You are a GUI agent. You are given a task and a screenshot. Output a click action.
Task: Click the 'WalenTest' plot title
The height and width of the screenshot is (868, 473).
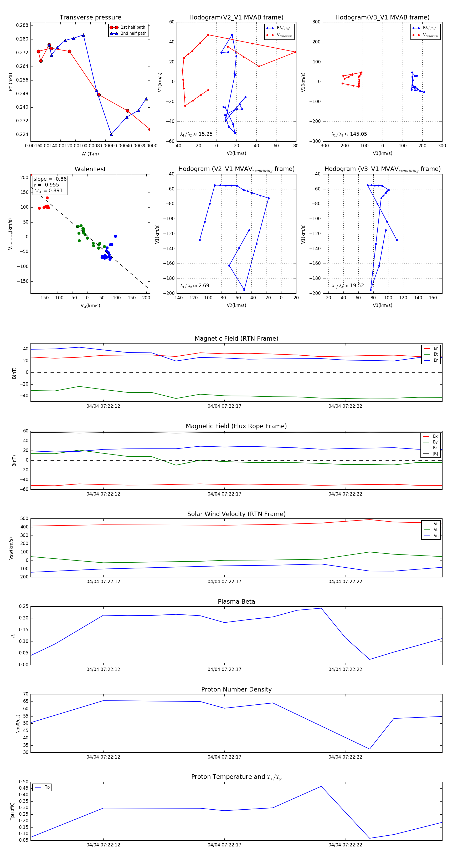click(90, 169)
